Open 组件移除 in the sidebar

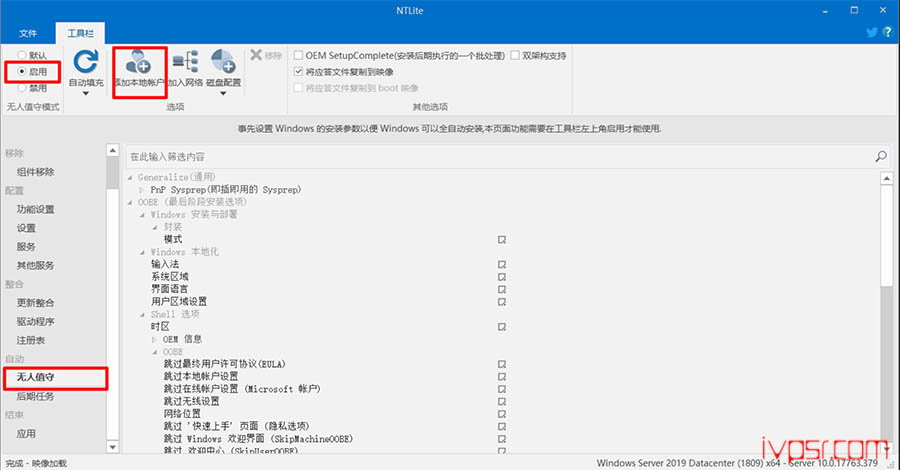(x=36, y=172)
